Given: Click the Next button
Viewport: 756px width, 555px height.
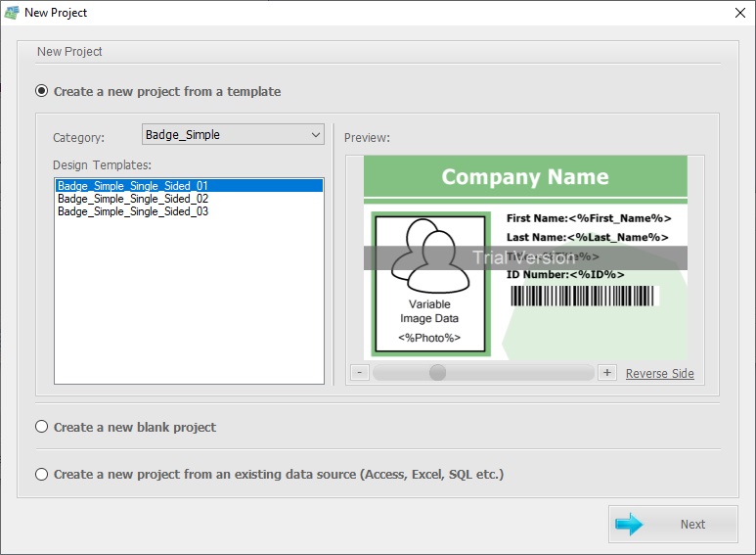Looking at the screenshot, I should (x=673, y=524).
